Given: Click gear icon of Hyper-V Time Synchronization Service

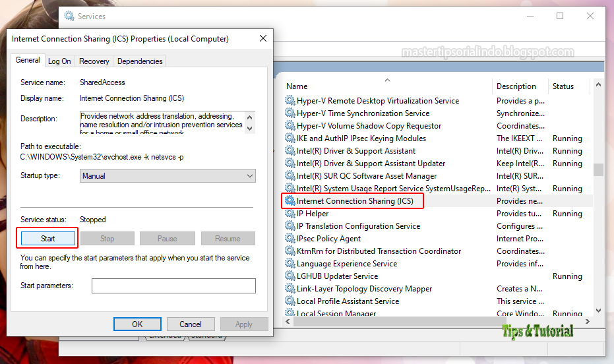Looking at the screenshot, I should [x=290, y=113].
